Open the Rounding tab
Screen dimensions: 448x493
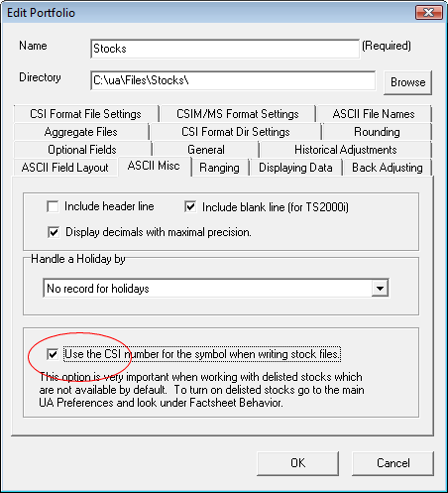click(x=377, y=132)
